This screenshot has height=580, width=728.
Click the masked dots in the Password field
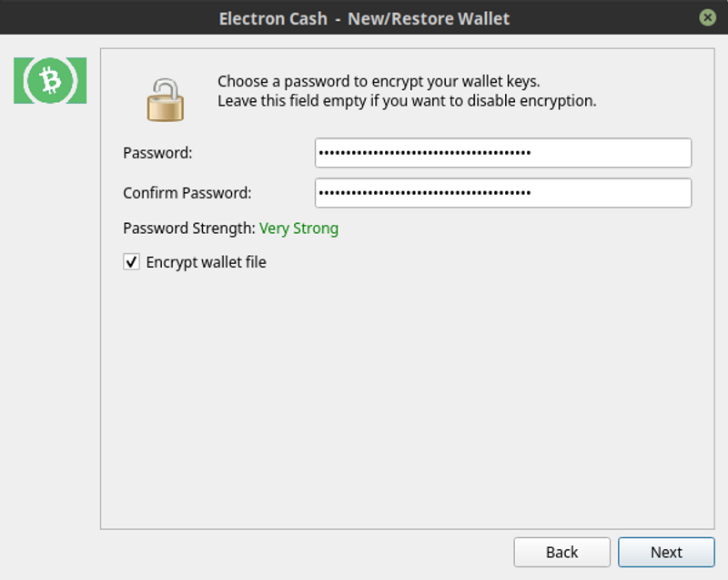(x=424, y=153)
